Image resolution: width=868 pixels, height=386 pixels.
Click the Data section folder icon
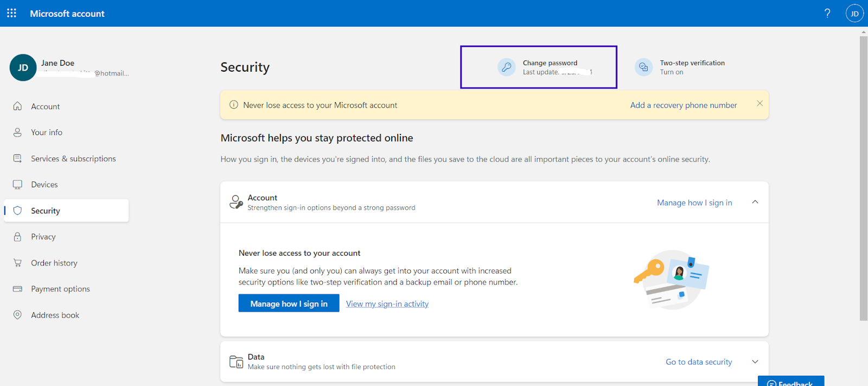pos(236,362)
